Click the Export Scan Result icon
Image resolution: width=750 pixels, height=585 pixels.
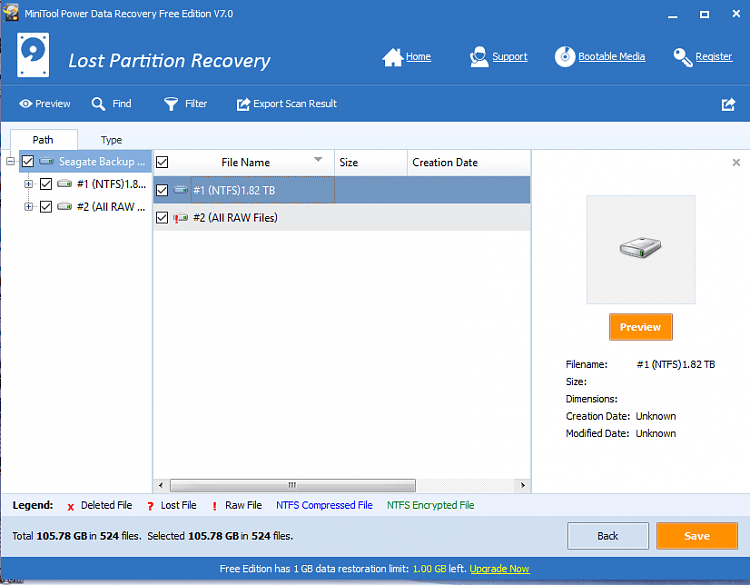coord(243,104)
